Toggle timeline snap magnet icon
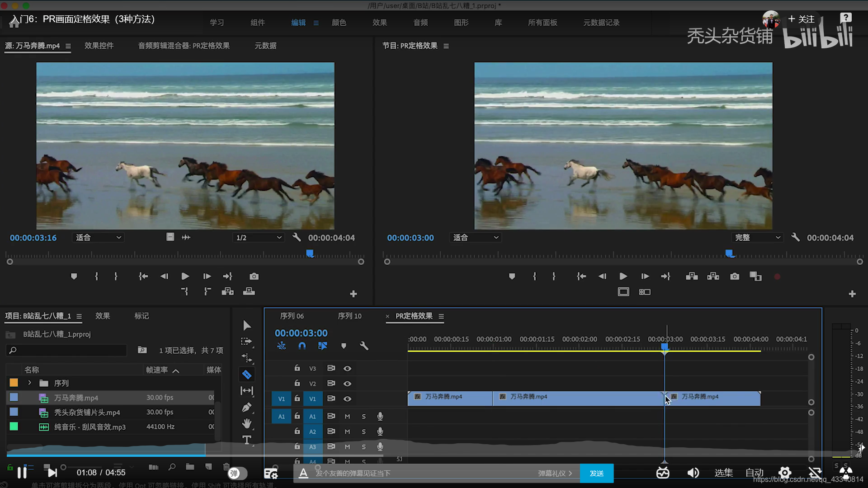The height and width of the screenshot is (488, 868). 302,346
